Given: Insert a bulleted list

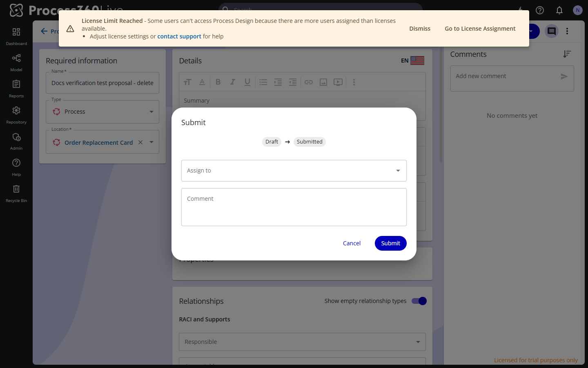Looking at the screenshot, I should pos(263,82).
